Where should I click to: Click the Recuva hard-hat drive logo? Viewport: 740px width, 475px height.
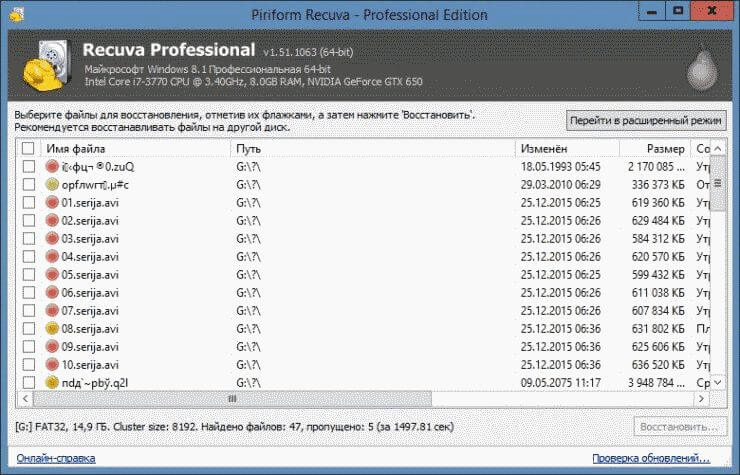coord(48,65)
